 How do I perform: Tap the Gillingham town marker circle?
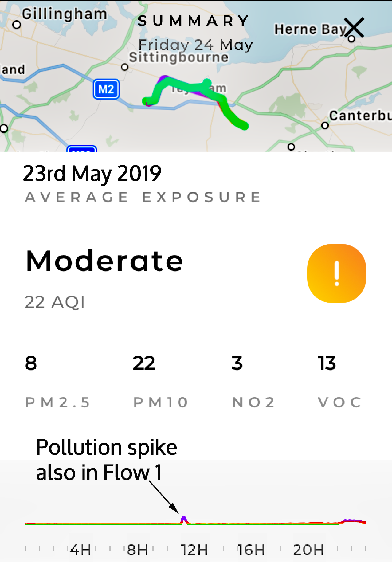17,24
